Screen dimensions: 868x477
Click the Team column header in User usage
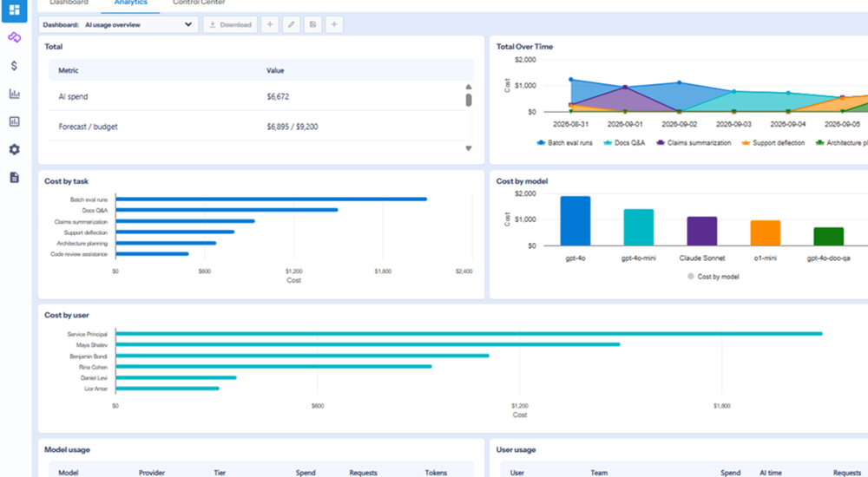point(599,473)
